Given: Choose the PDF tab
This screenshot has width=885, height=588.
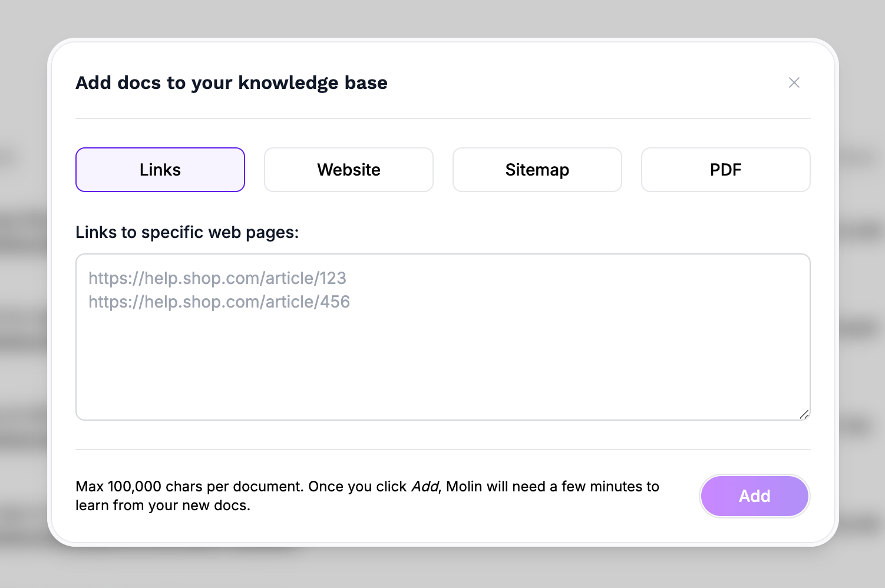Looking at the screenshot, I should (726, 170).
